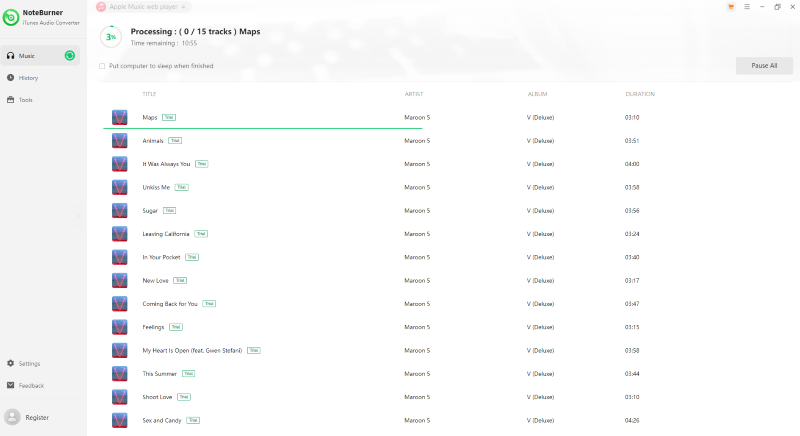Click the 04:26 duration of Sex and Candy
This screenshot has width=800, height=436.
tap(632, 420)
